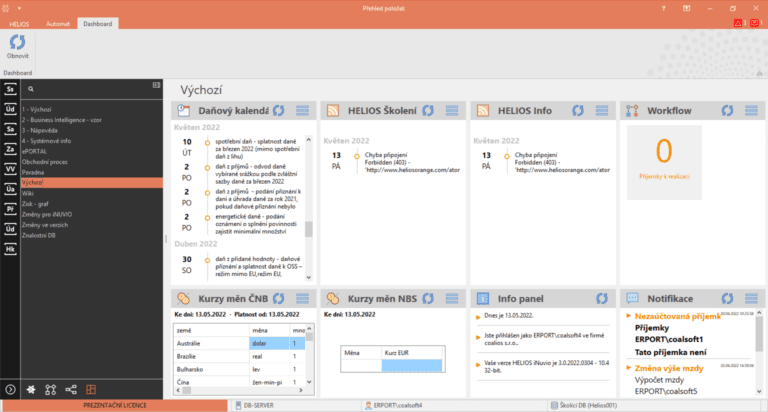Image resolution: width=768 pixels, height=412 pixels.
Task: Select the Austrálie row in ČNB table
Action: pos(240,343)
